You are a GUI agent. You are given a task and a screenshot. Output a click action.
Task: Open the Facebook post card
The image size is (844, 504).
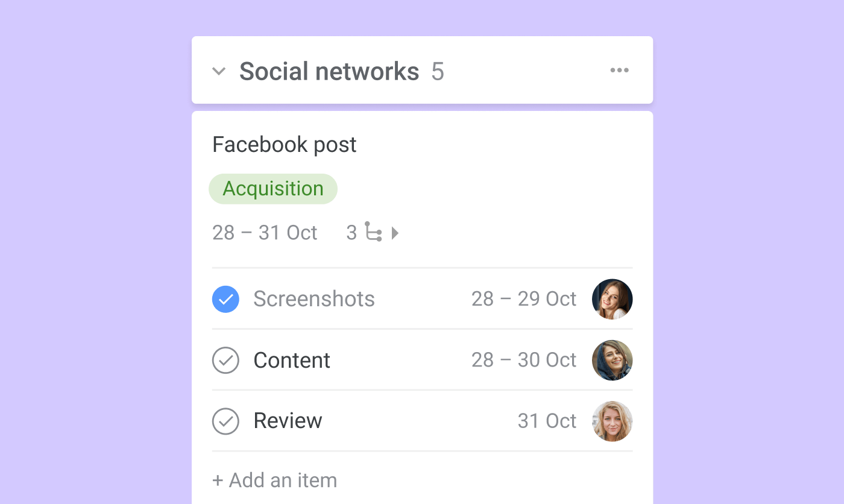tap(284, 144)
